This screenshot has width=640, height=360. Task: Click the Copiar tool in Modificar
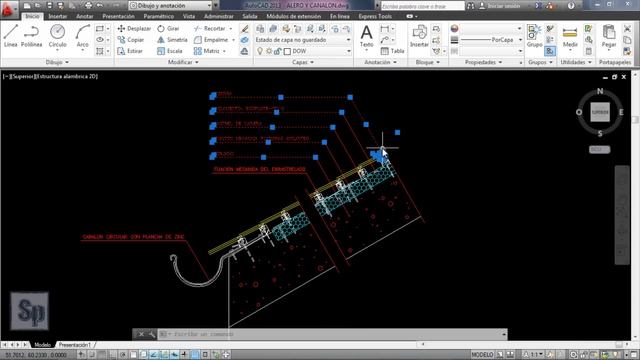[131, 40]
